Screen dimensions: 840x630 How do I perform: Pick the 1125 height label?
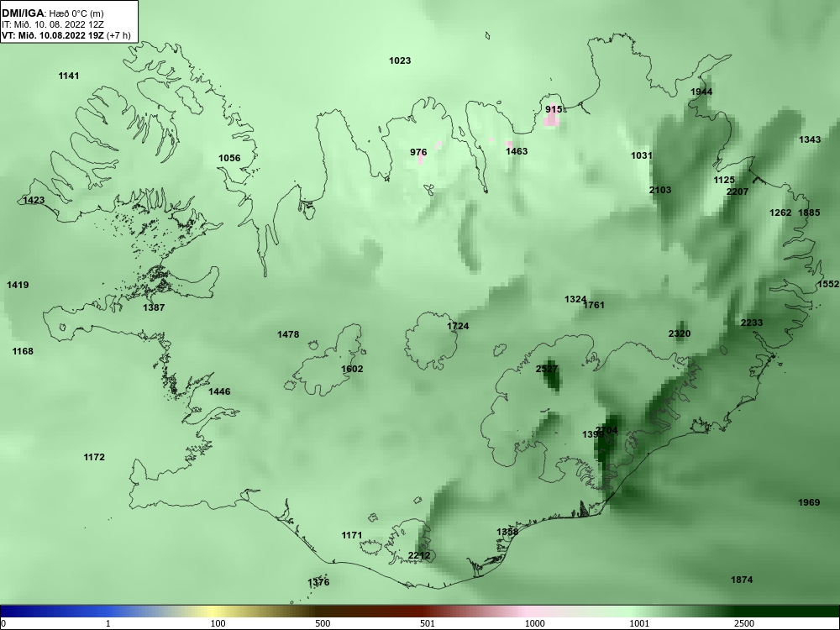(724, 180)
